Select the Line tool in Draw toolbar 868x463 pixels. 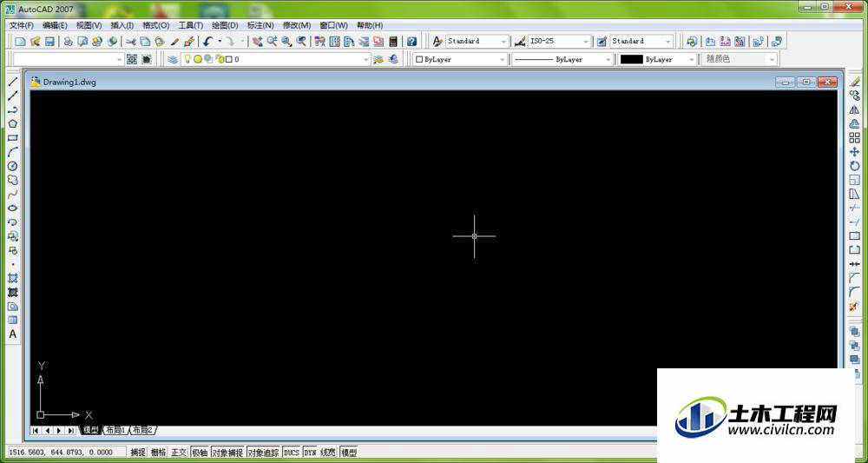tap(13, 82)
